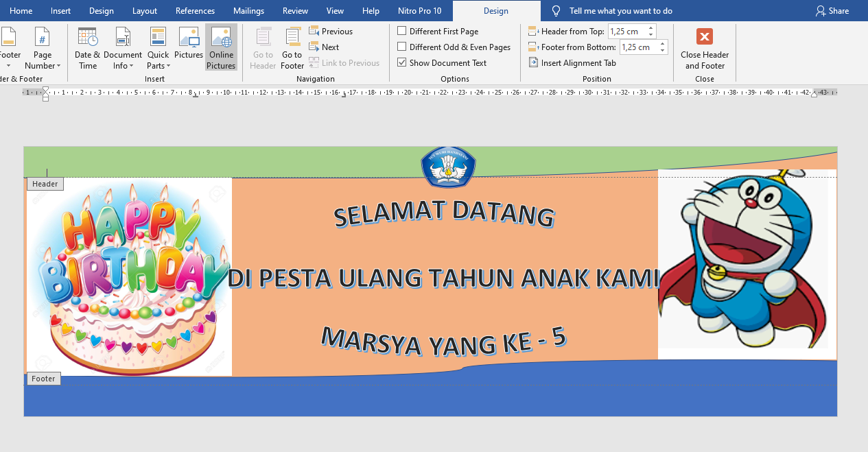
Task: Click the Footer label tag
Action: 43,379
